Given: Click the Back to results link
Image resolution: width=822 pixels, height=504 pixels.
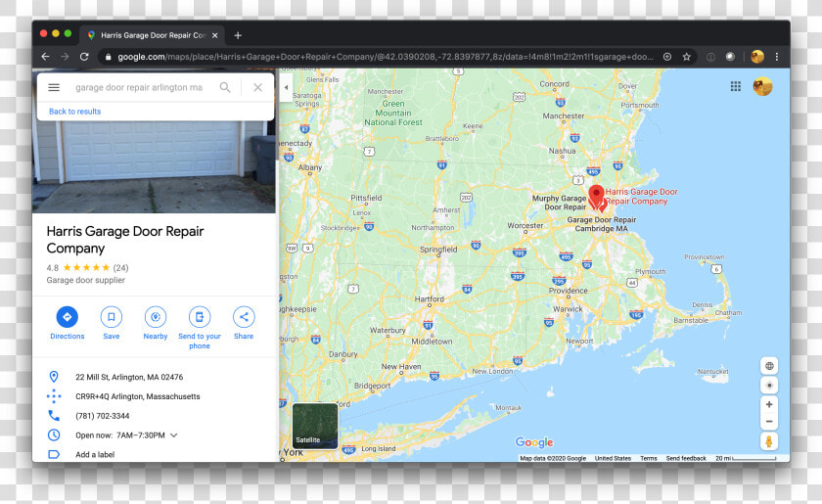Looking at the screenshot, I should (75, 112).
